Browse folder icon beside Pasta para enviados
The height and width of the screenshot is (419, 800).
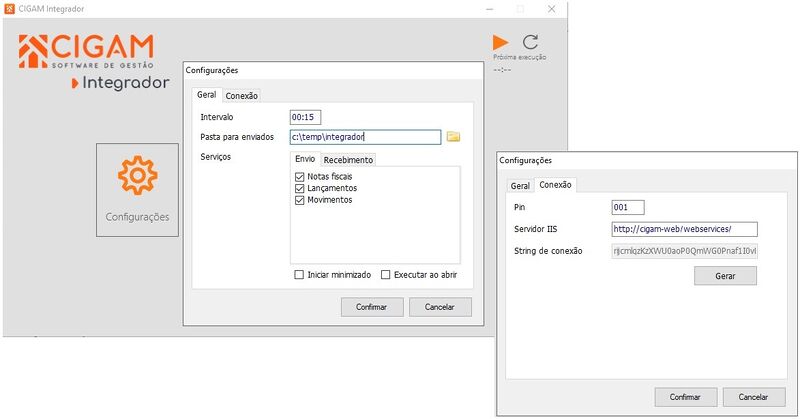point(453,136)
